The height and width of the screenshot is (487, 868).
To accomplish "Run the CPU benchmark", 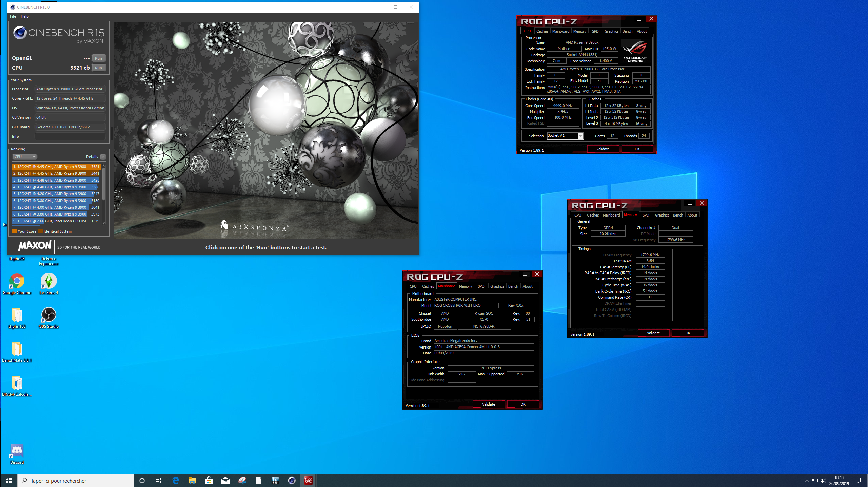I will [x=98, y=68].
